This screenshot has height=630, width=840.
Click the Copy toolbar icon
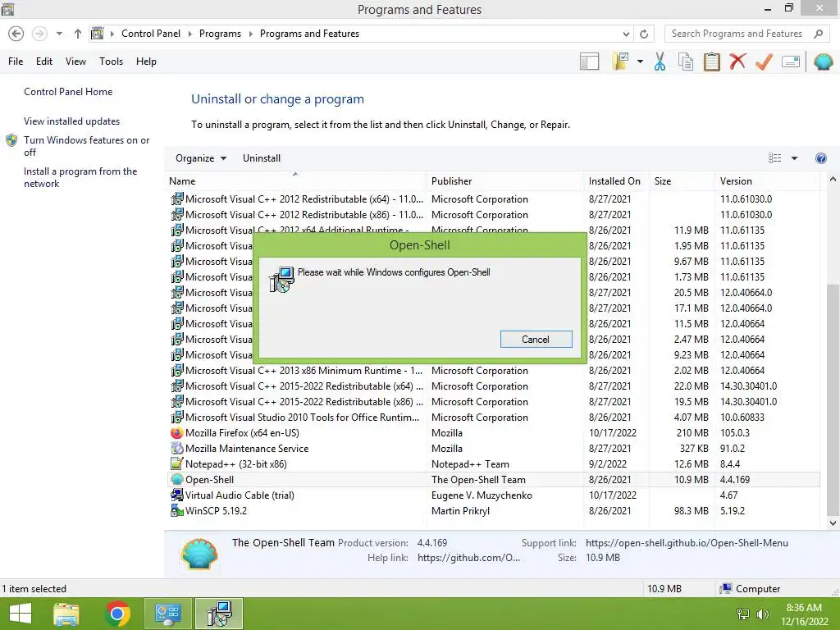(x=685, y=62)
